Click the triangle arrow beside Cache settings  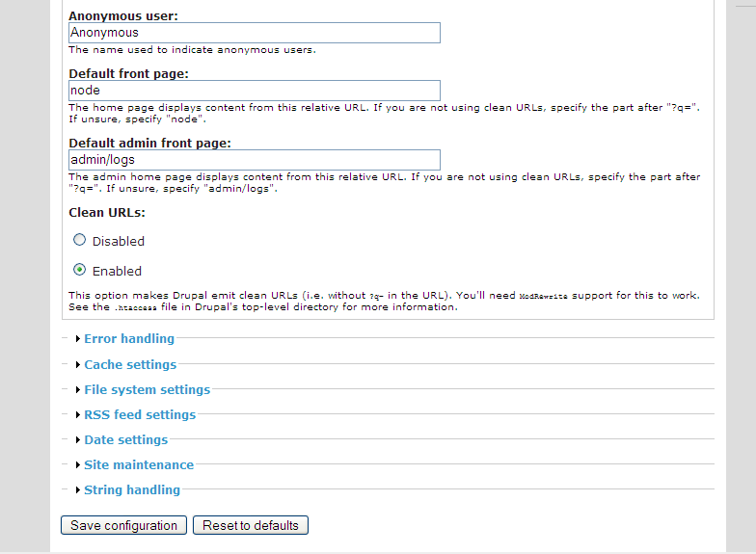pyautogui.click(x=78, y=364)
